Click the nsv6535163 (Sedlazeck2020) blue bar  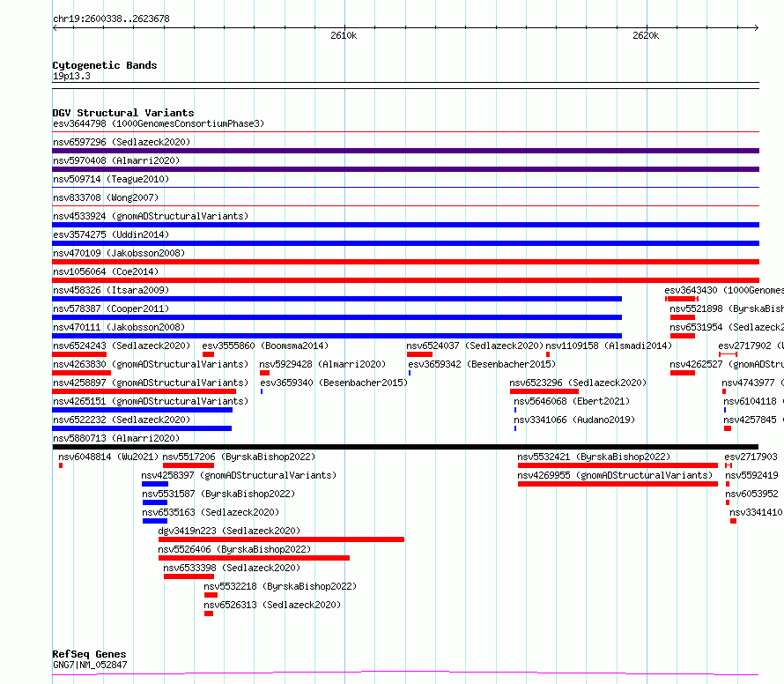pos(155,521)
